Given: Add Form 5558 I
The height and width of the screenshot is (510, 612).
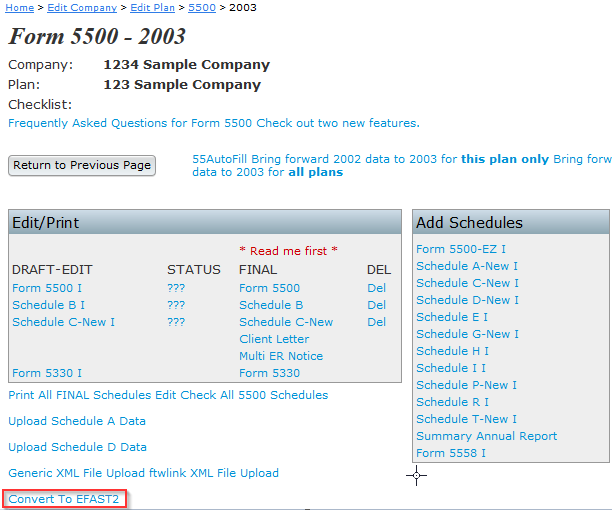Looking at the screenshot, I should pos(451,453).
